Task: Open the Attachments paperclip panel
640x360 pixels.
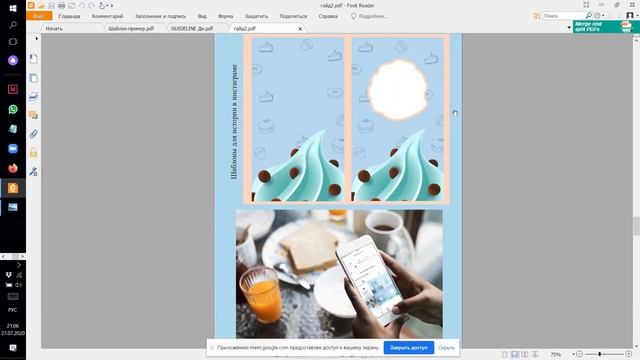Action: pos(33,134)
